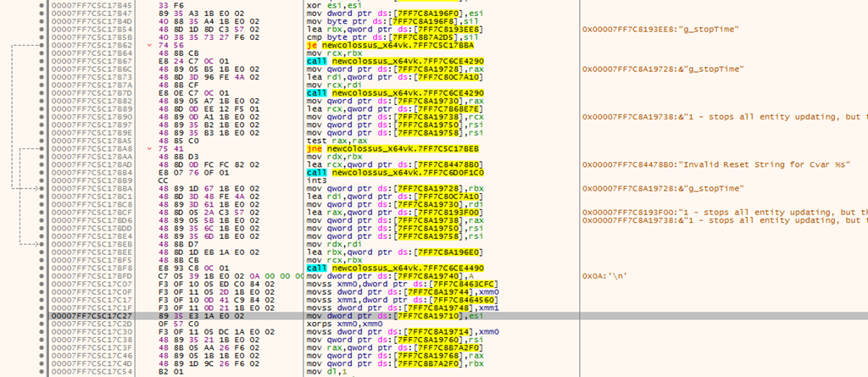Click address 00007FF7C5C17BFD

(x=92, y=277)
